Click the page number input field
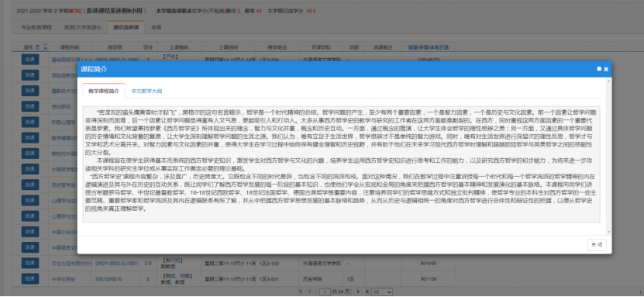This screenshot has width=644, height=297. click(x=325, y=292)
